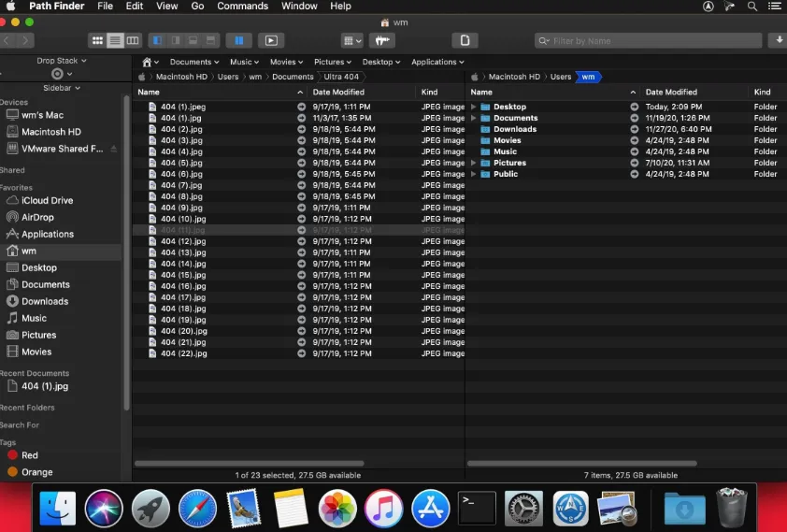Open the drop stack target icon menu

pyautogui.click(x=62, y=74)
